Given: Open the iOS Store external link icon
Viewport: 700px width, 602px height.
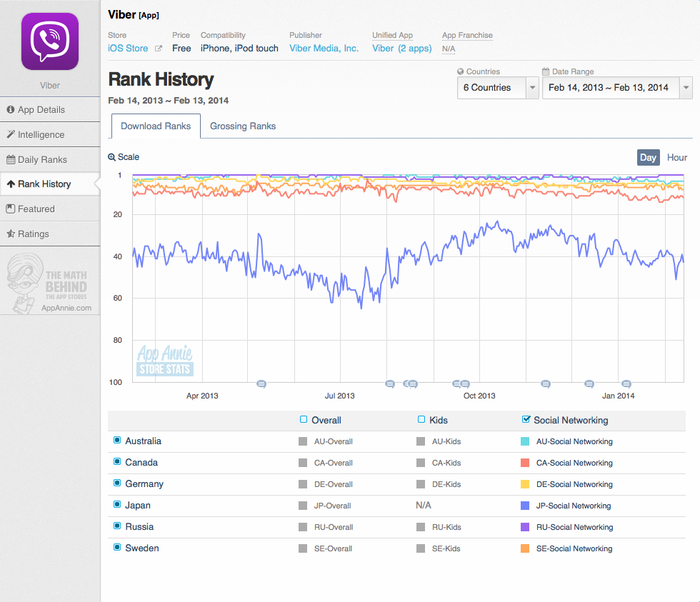Looking at the screenshot, I should tap(159, 48).
